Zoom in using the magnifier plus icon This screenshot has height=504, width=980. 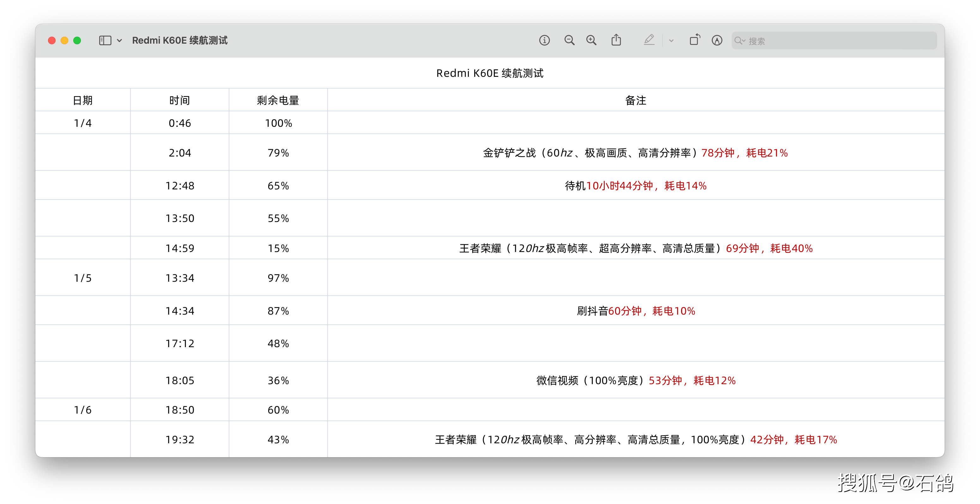[x=591, y=40]
